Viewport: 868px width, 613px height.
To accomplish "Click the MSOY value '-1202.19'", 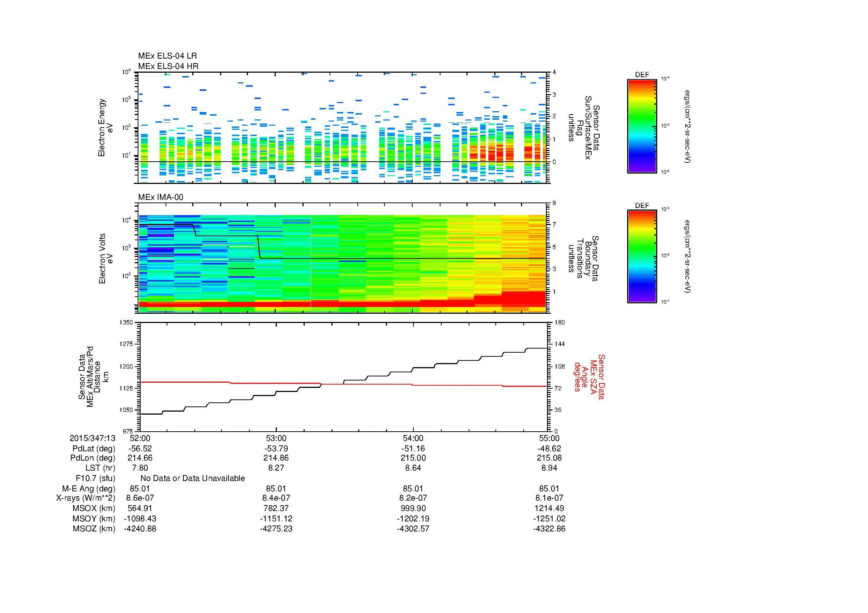I will (413, 518).
